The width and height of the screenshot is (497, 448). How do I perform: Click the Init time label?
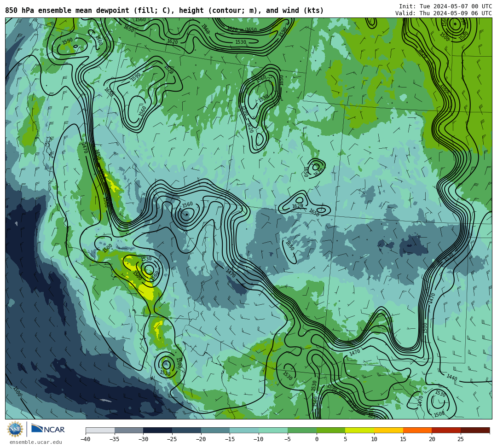(x=445, y=6)
